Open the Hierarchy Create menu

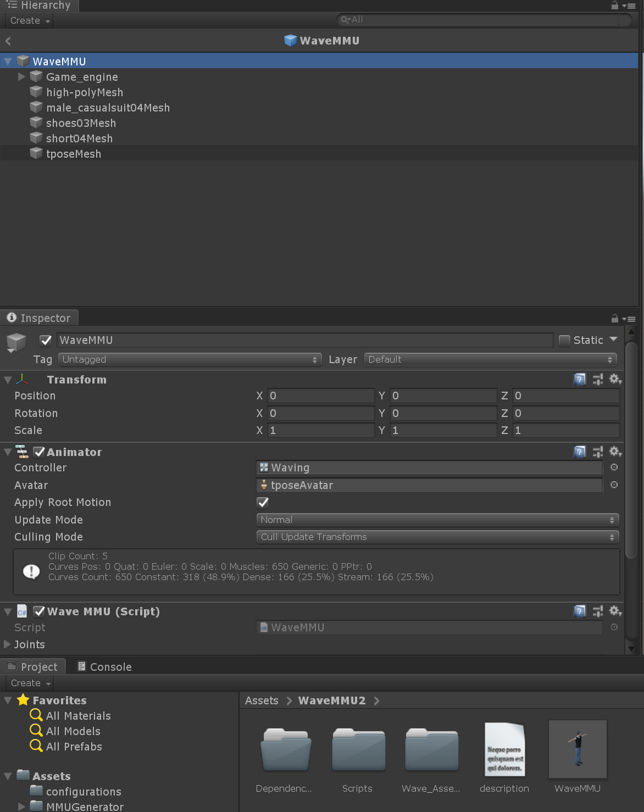click(30, 21)
